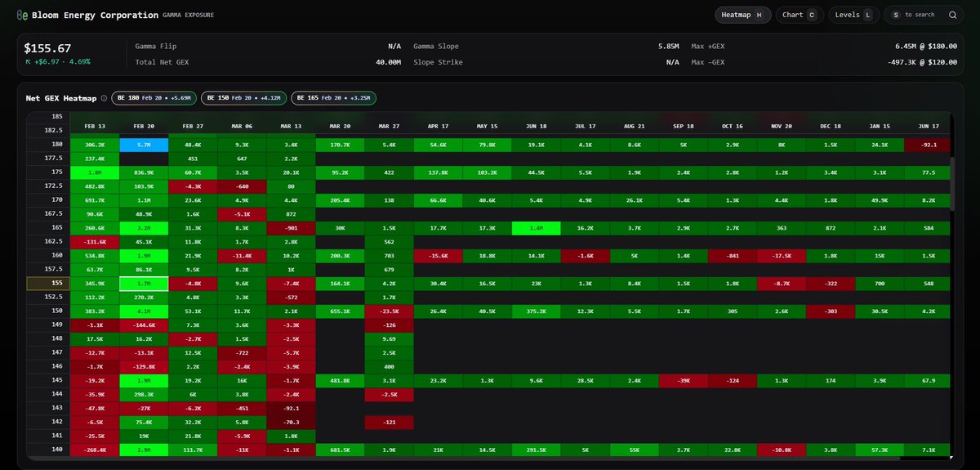Click the 1.8M cell at strike 175
980x470 pixels.
95,172
